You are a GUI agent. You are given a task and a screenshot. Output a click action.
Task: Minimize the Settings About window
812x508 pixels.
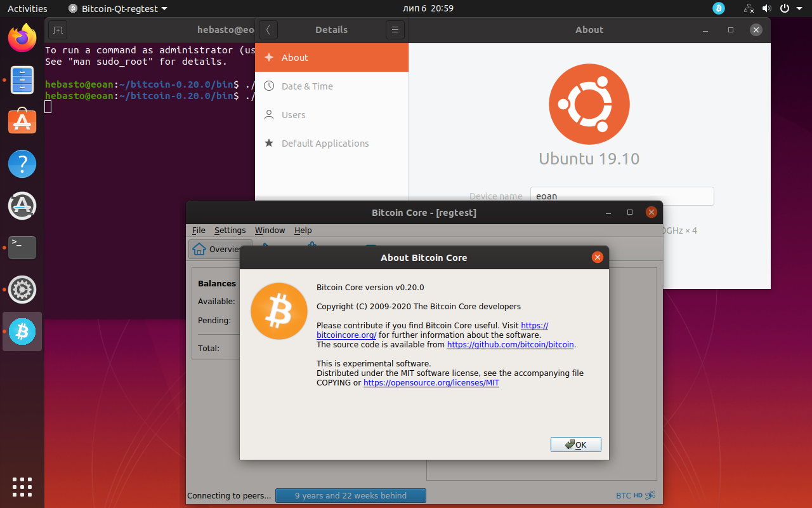point(706,30)
